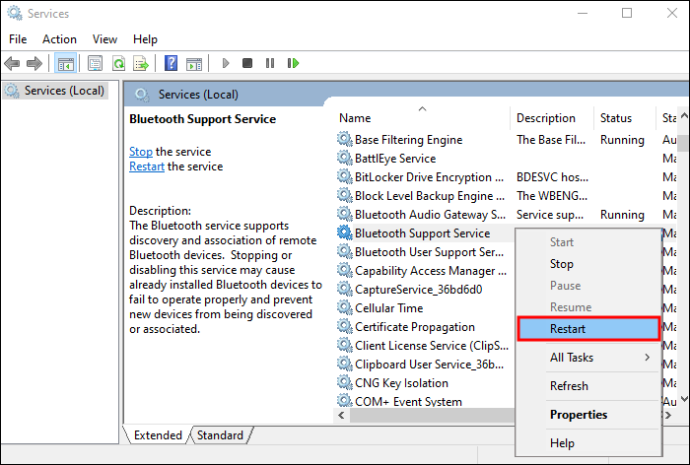Sort by the Name column header

(x=355, y=118)
